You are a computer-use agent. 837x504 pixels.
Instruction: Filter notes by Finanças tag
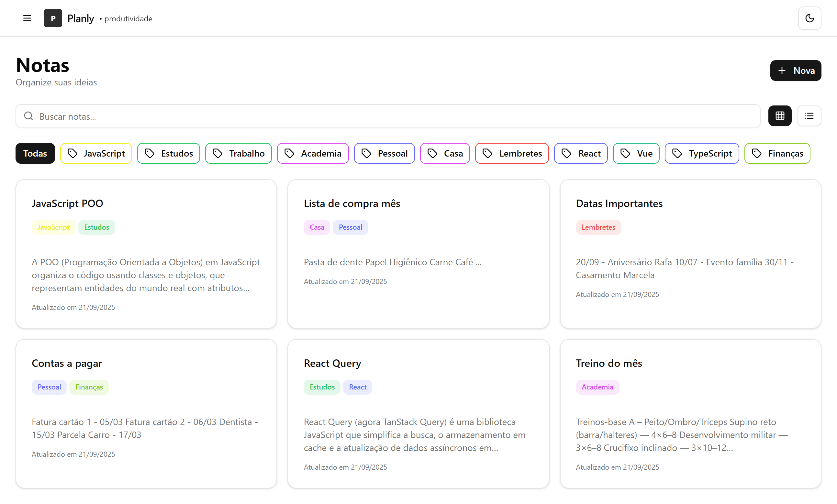point(777,154)
